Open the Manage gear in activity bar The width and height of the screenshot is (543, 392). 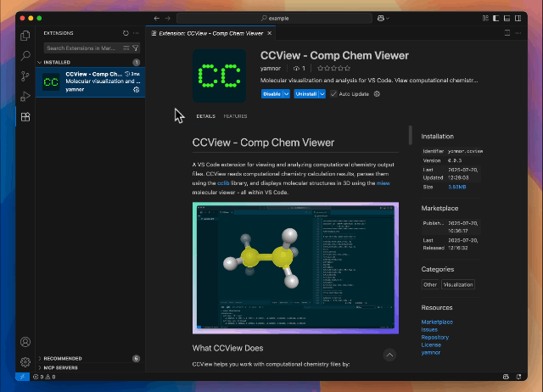[25, 361]
